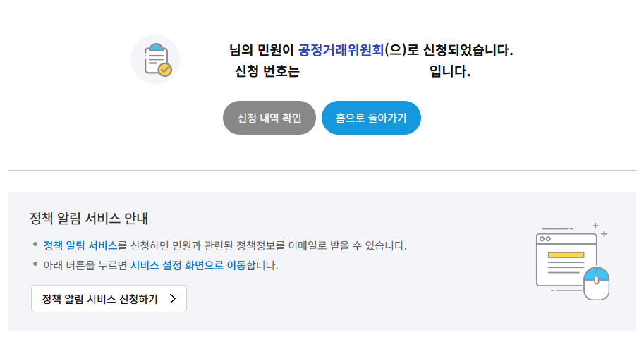
Task: Click the 입니다. text after application number
Action: 450,71
